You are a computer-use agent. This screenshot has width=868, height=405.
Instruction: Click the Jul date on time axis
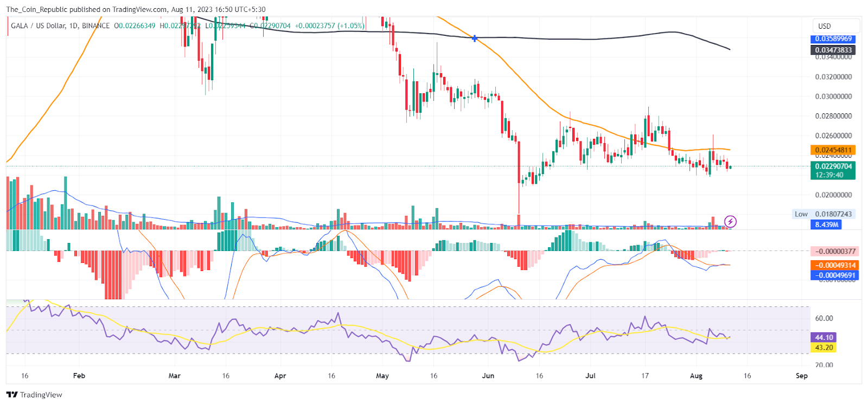point(591,376)
